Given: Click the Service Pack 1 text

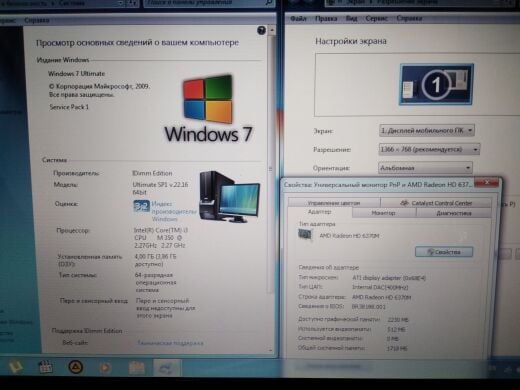Looking at the screenshot, I should point(69,107).
